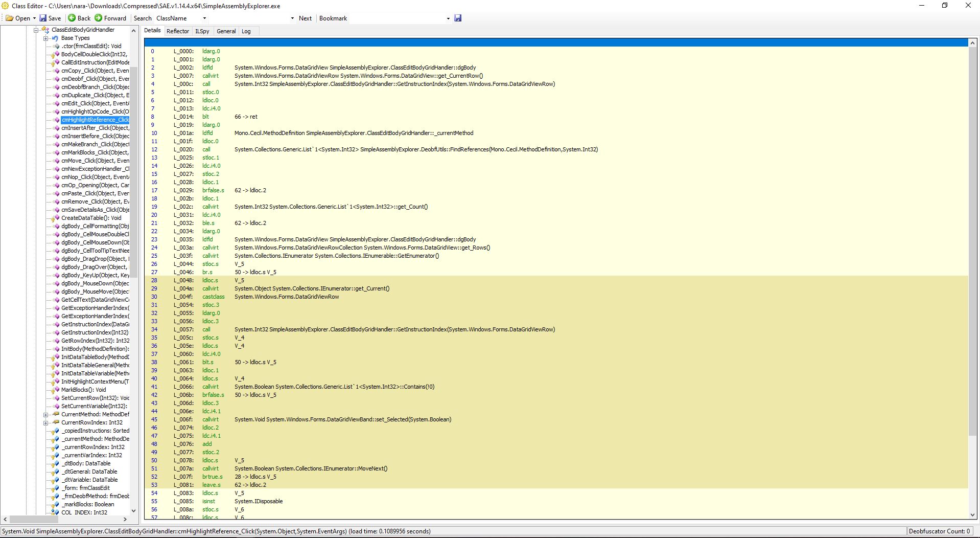Click the _dtBody field icon

[x=56, y=463]
